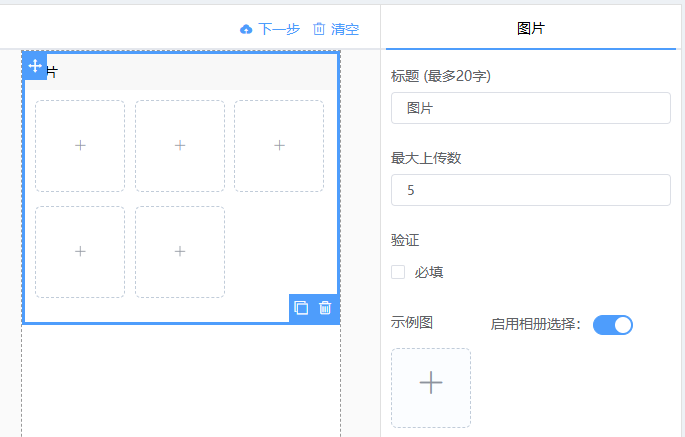Click the 示例图 upload placeholder plus box
This screenshot has height=437, width=685.
click(x=431, y=388)
